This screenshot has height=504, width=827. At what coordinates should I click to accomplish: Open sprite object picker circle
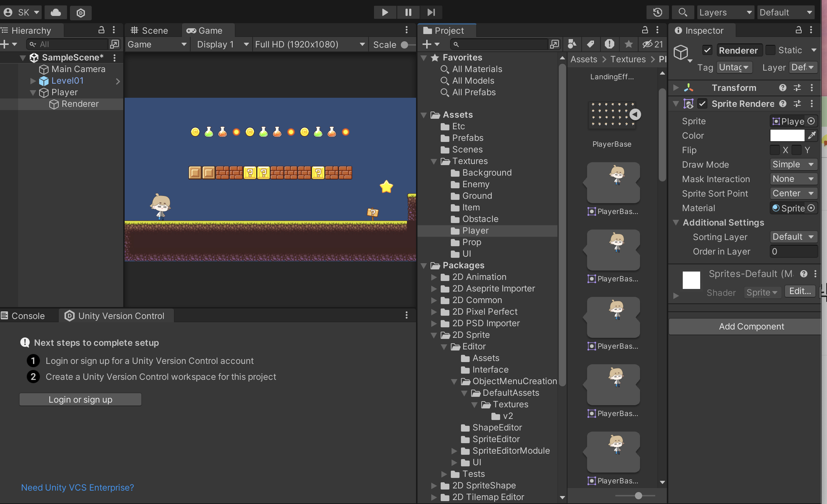811,121
